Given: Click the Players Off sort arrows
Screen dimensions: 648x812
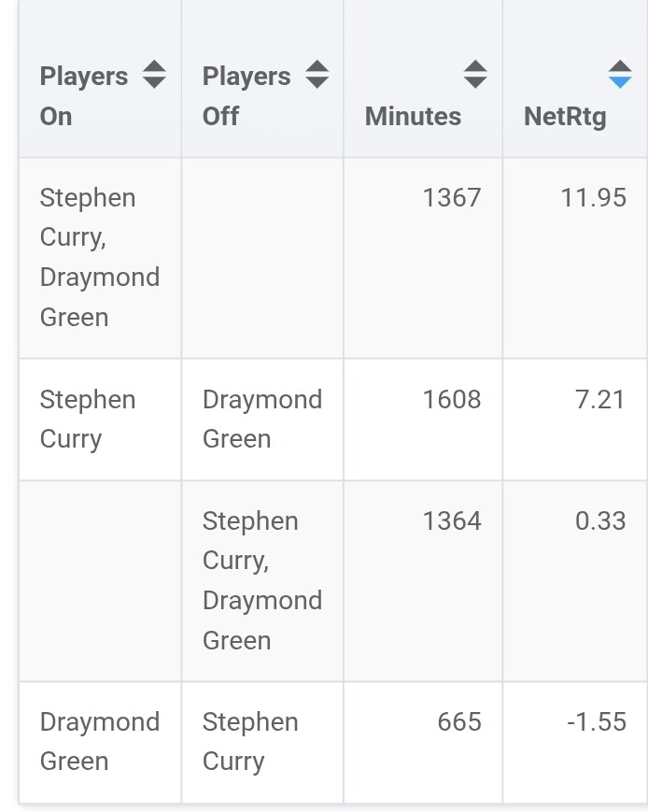Looking at the screenshot, I should tap(317, 75).
